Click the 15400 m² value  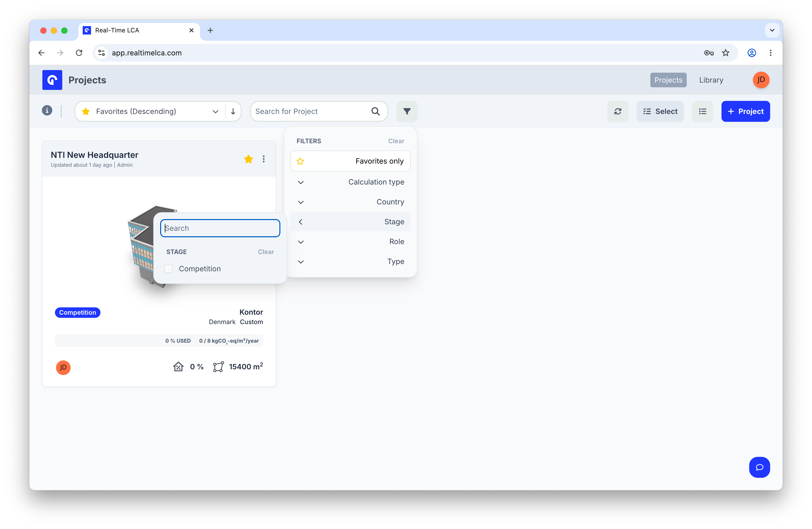246,366
